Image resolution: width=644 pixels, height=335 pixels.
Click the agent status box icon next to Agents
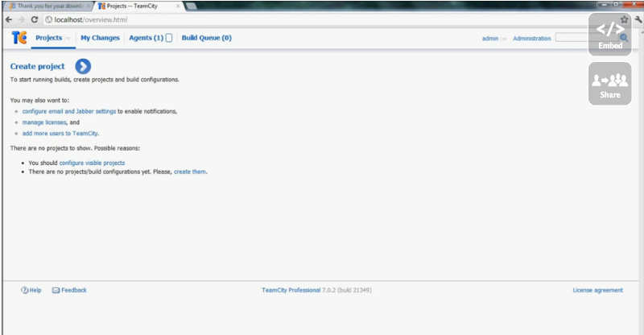pyautogui.click(x=169, y=38)
